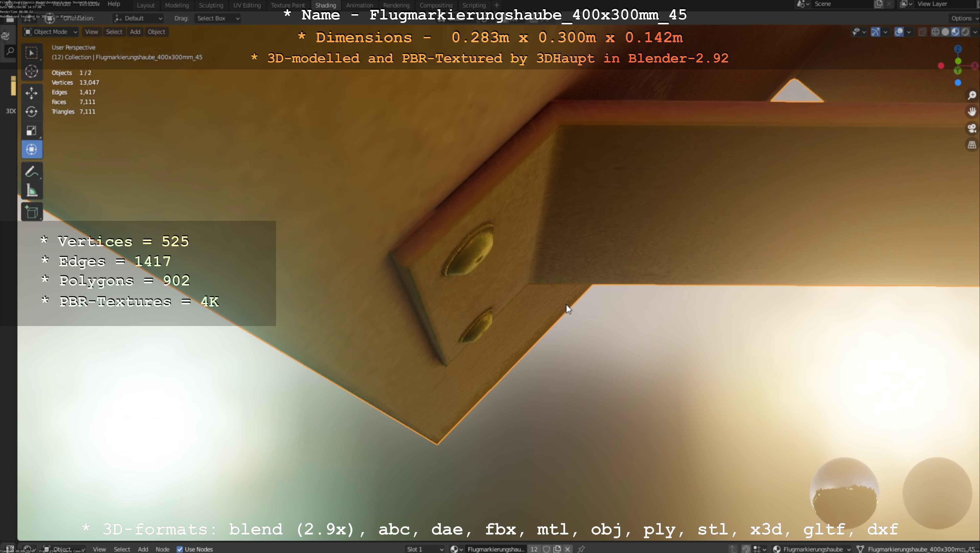Screen dimensions: 980x553
Task: Click the Scene name field
Action: [x=842, y=4]
